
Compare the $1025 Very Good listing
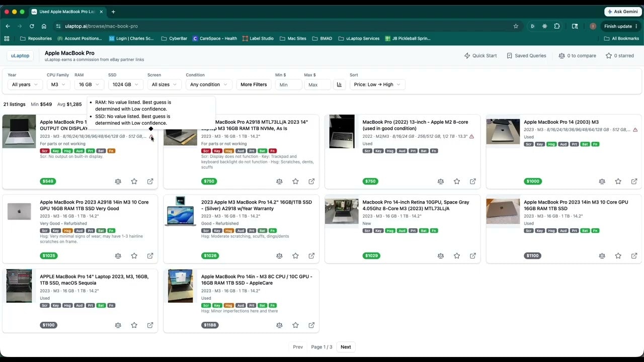coord(118,256)
